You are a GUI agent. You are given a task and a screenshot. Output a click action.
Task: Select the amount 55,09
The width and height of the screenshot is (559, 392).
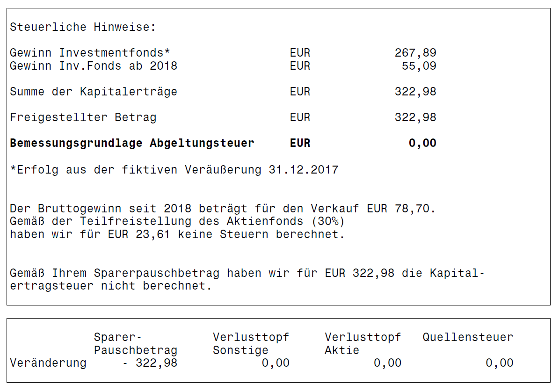coord(419,66)
